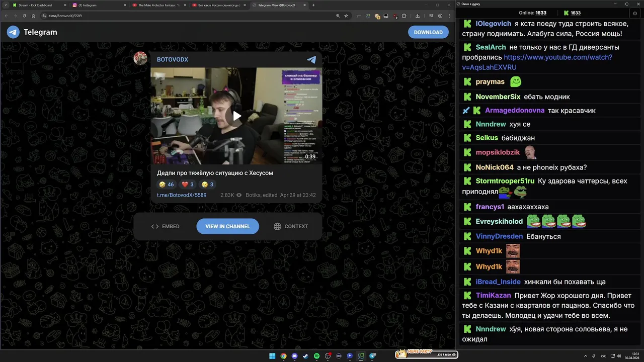Click username francys1 in chat
Screen dimensions: 644x362
490,207
